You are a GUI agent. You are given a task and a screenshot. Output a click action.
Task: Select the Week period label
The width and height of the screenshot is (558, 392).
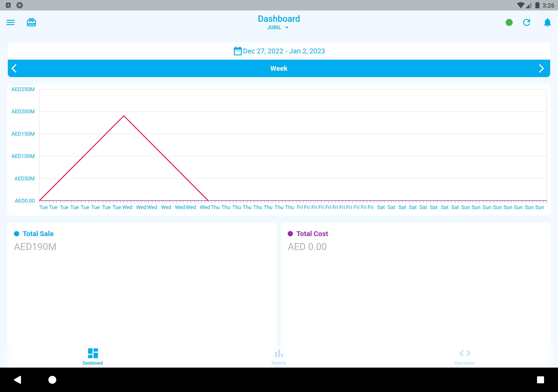point(279,68)
